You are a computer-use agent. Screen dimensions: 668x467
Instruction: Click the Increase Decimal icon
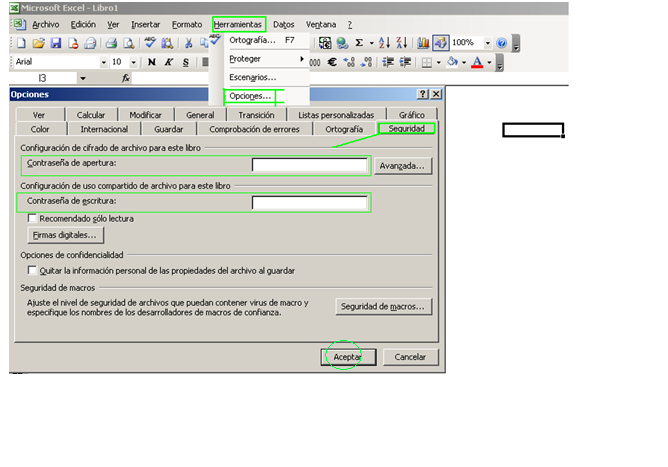coord(349,62)
